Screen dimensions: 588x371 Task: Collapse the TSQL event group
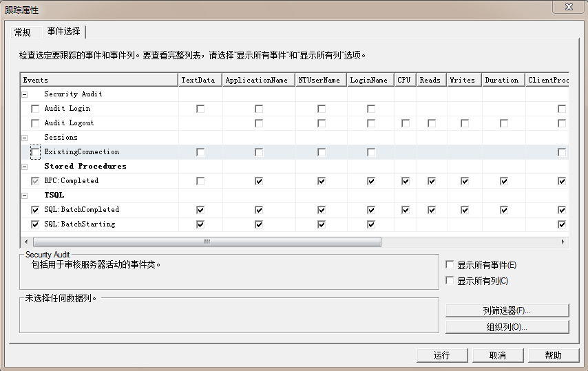25,195
